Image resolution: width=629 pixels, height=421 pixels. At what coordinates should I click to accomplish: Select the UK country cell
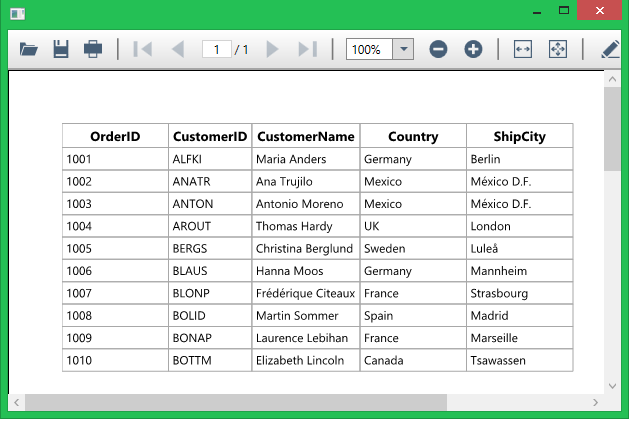413,226
